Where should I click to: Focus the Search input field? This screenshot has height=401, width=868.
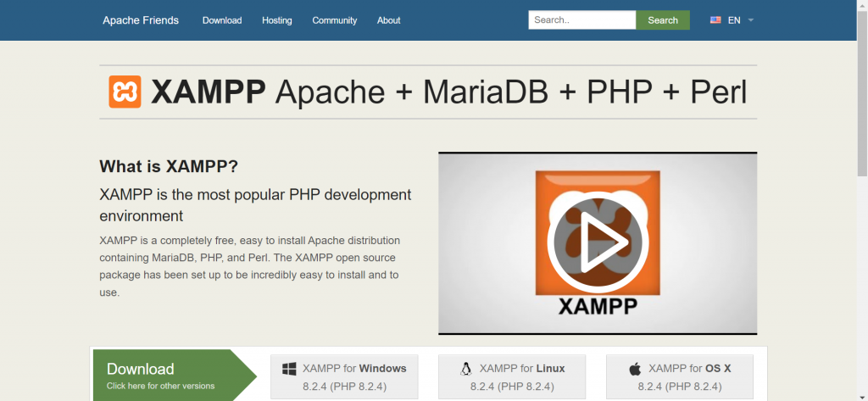coord(581,20)
